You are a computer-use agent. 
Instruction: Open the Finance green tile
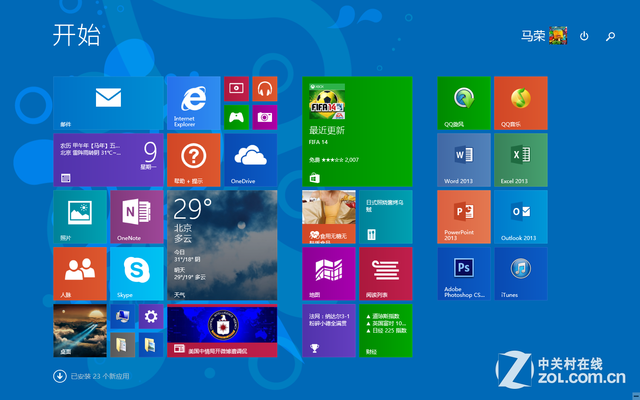[x=386, y=331]
